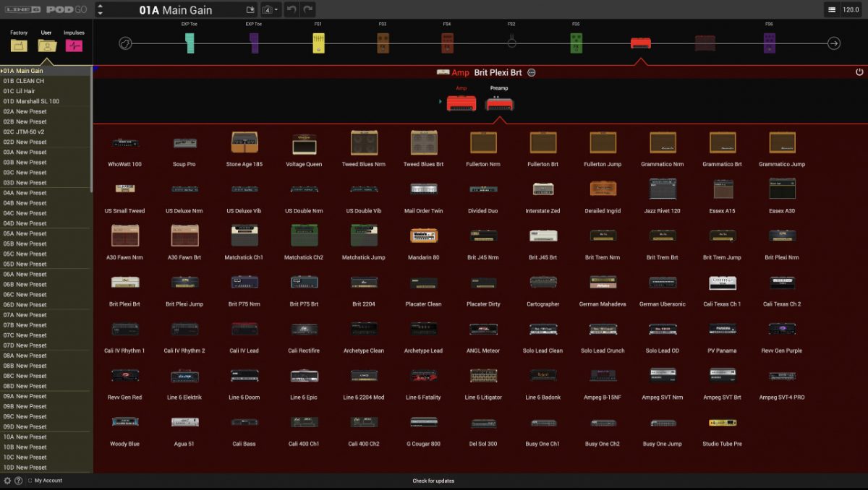Screen dimensions: 868x490
Task: Redo the last edit
Action: coord(308,9)
